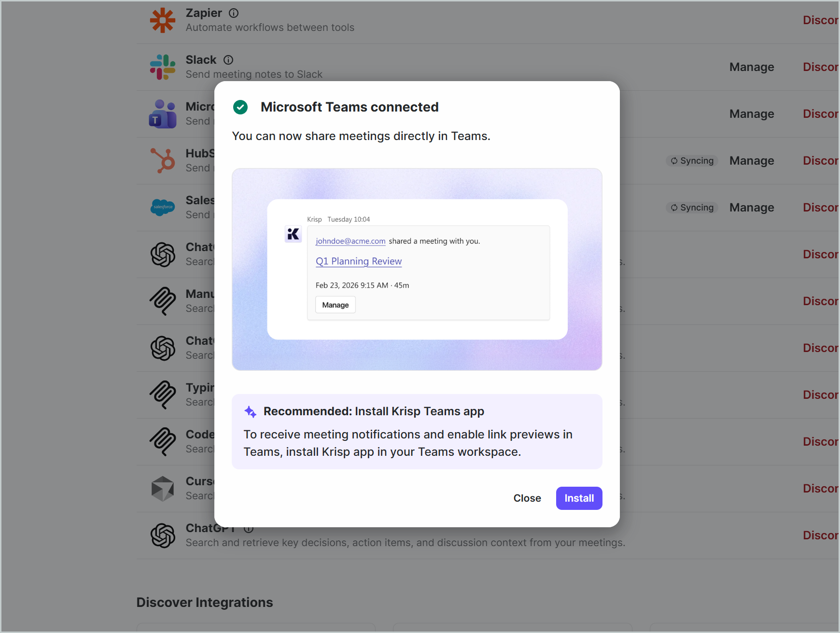Click the Zapier logo icon
840x633 pixels.
pyautogui.click(x=162, y=20)
